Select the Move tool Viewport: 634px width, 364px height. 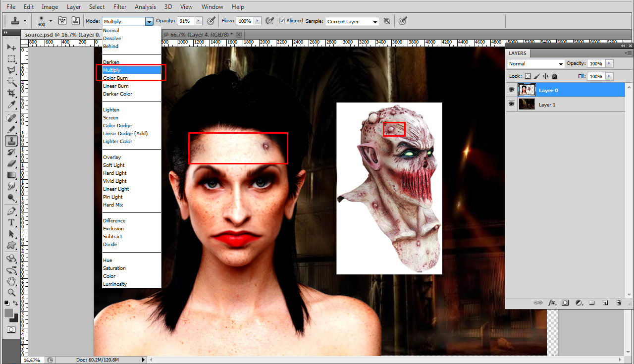(x=11, y=48)
